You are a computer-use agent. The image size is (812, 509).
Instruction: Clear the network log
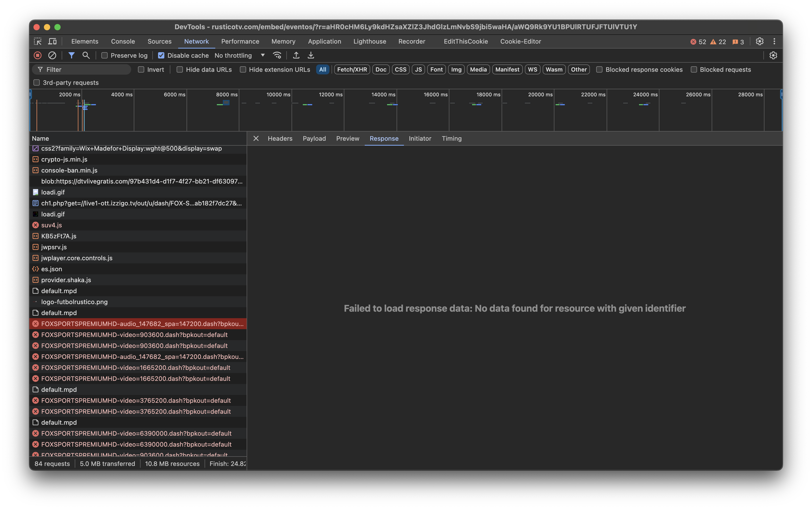52,55
